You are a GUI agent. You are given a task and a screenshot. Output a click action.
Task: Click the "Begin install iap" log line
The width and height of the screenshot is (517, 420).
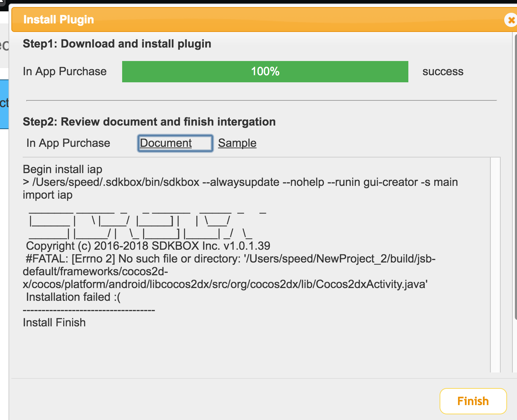pyautogui.click(x=62, y=170)
